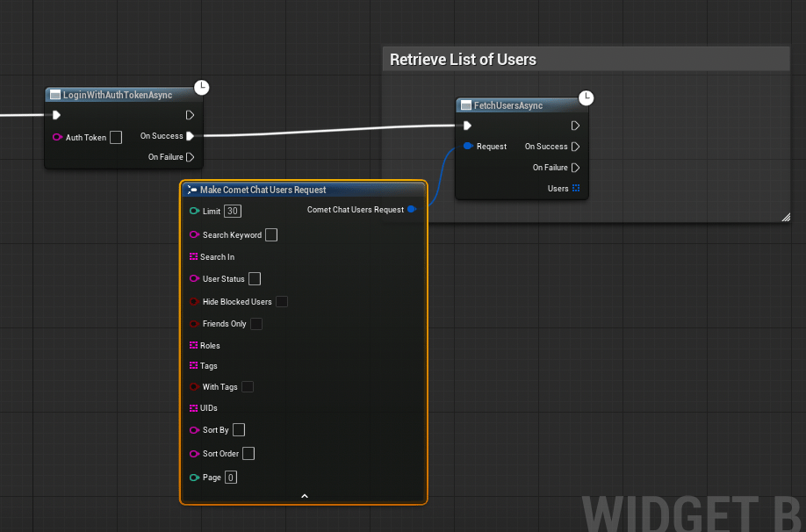Image resolution: width=806 pixels, height=532 pixels.
Task: Click the Limit value field showing 30
Action: click(x=233, y=212)
